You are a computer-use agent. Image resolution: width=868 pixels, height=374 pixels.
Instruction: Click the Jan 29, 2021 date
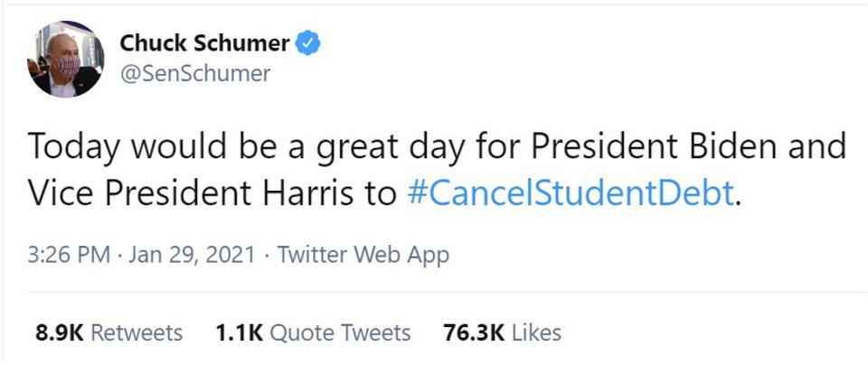[x=192, y=255]
